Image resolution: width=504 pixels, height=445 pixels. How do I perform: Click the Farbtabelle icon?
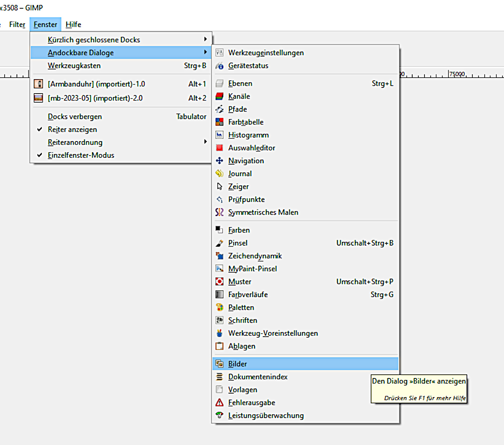point(219,122)
